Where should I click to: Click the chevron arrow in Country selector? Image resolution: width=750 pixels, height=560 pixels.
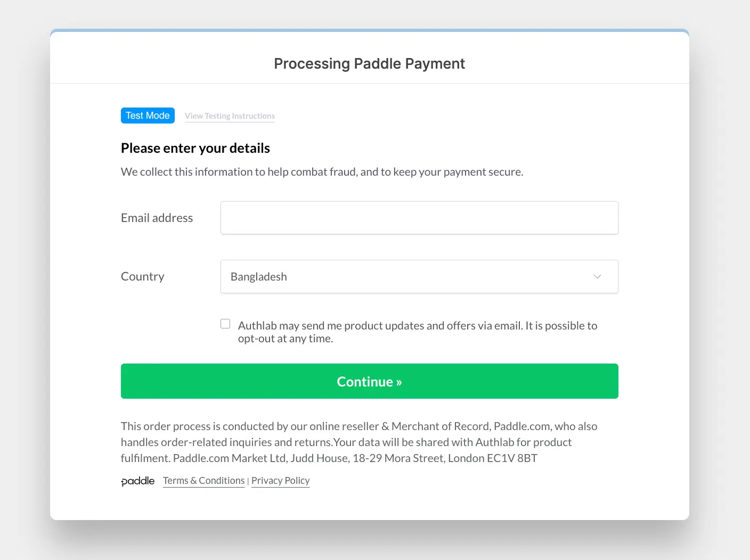(597, 276)
